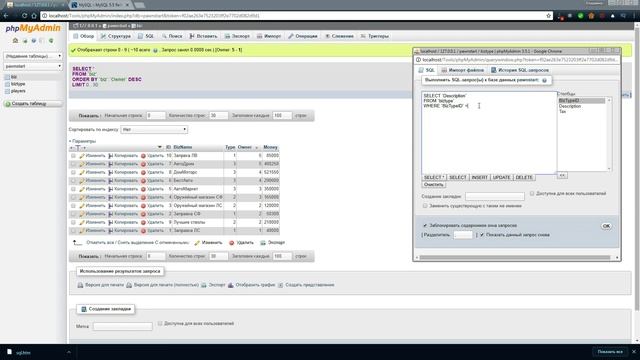Open recent tables dropdown in sidebar
Image resolution: width=640 pixels, height=360 pixels.
(x=33, y=56)
